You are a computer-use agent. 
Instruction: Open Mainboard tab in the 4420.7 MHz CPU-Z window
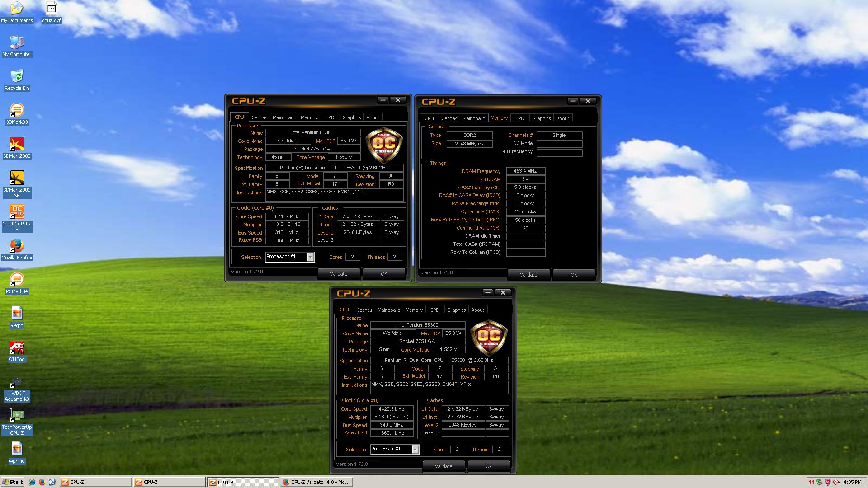[x=284, y=117]
